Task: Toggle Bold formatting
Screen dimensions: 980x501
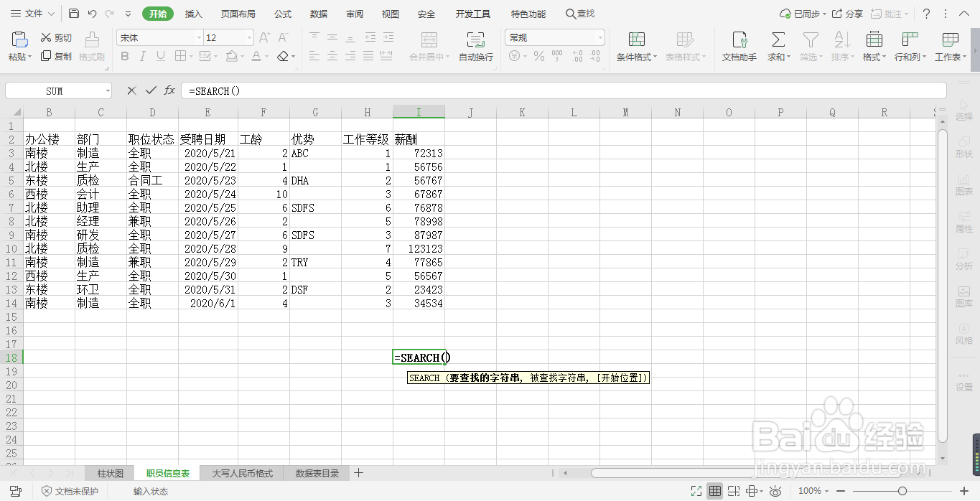Action: coord(125,56)
